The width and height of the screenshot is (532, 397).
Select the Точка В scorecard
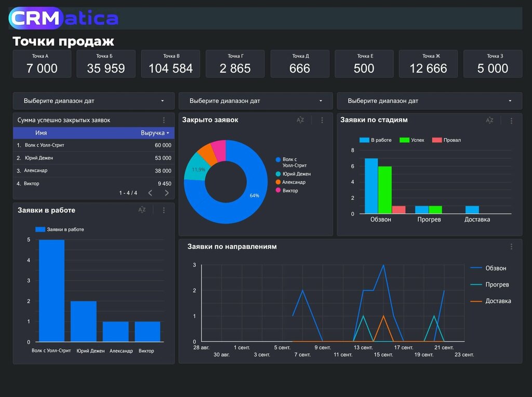pos(170,64)
